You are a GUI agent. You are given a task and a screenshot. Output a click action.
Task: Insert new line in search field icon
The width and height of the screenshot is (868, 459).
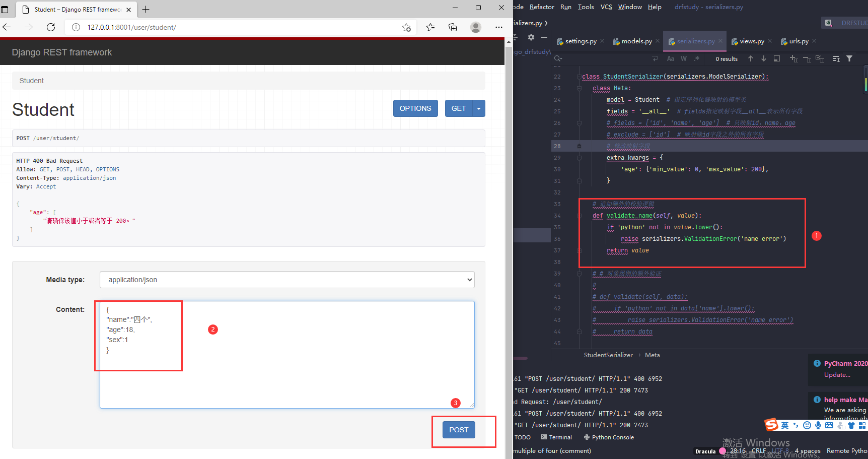coord(655,59)
